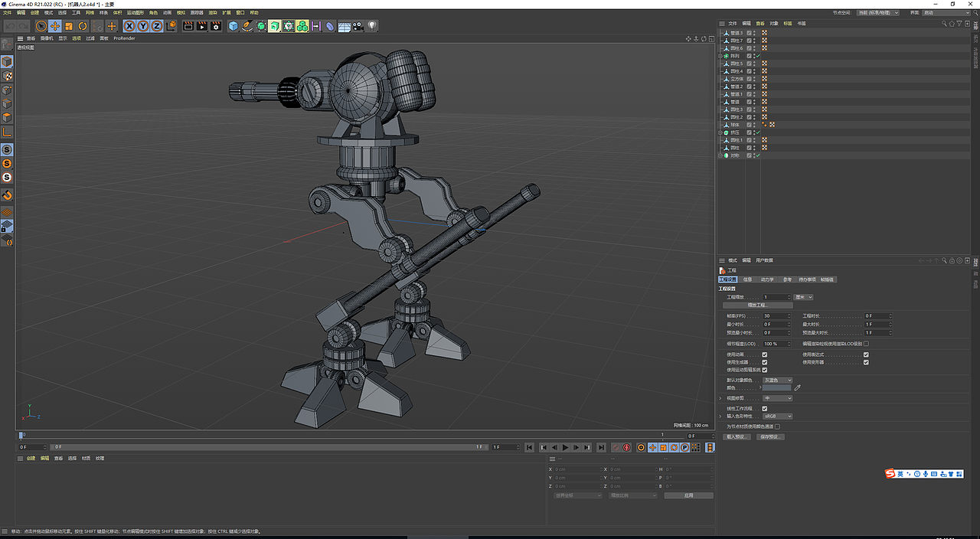
Task: Click the purple bend deformer icon
Action: pyautogui.click(x=329, y=26)
